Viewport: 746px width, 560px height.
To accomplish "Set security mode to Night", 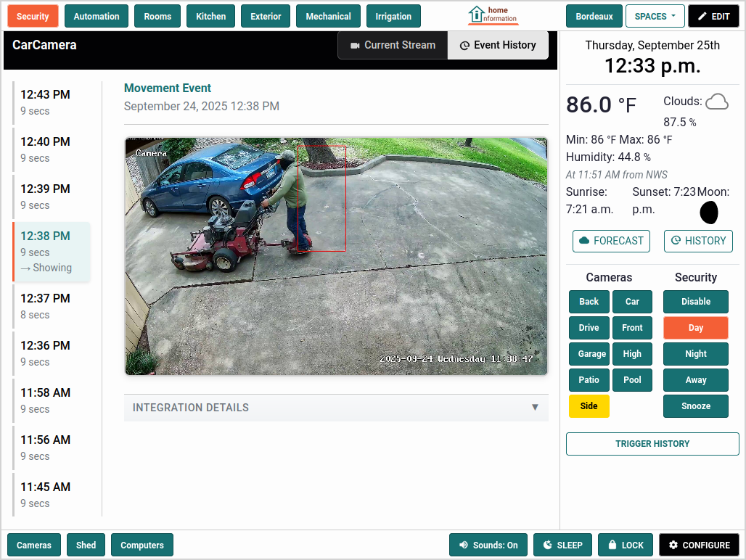I will [x=695, y=354].
